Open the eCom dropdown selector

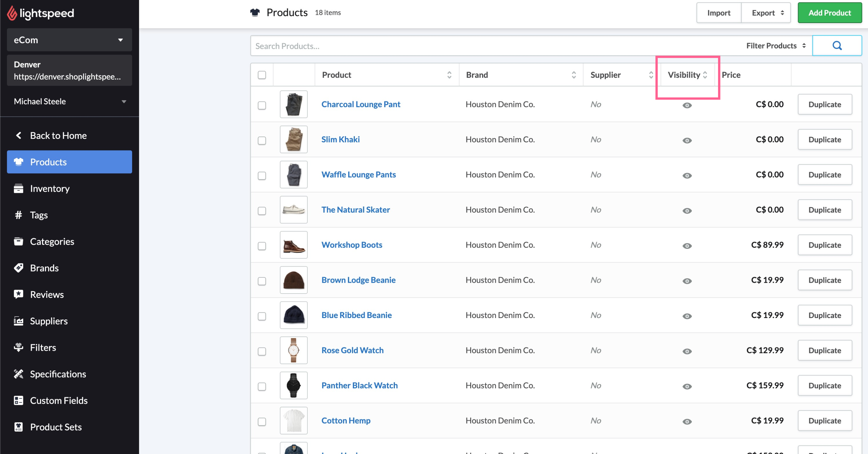click(x=69, y=40)
